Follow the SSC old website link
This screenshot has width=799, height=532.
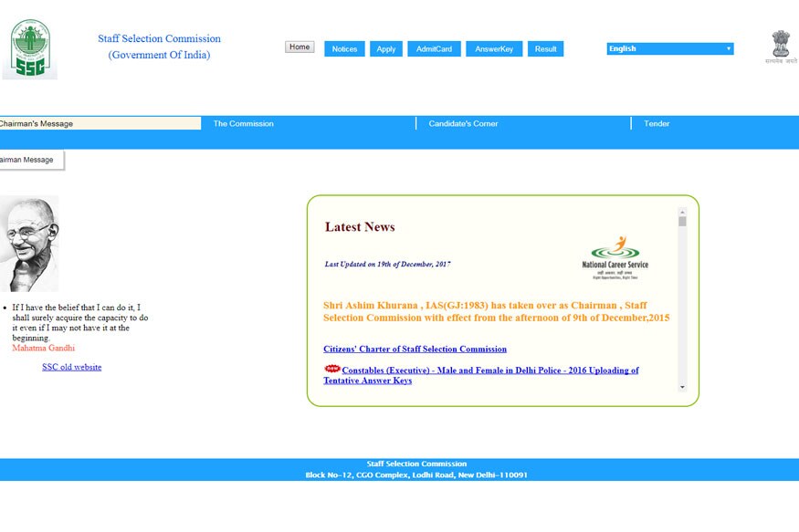(x=72, y=367)
